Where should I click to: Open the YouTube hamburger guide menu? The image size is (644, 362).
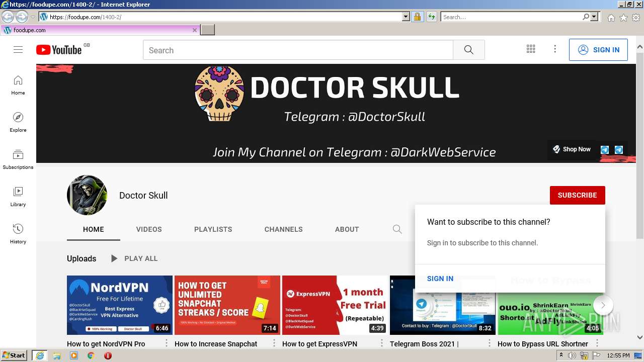(18, 49)
